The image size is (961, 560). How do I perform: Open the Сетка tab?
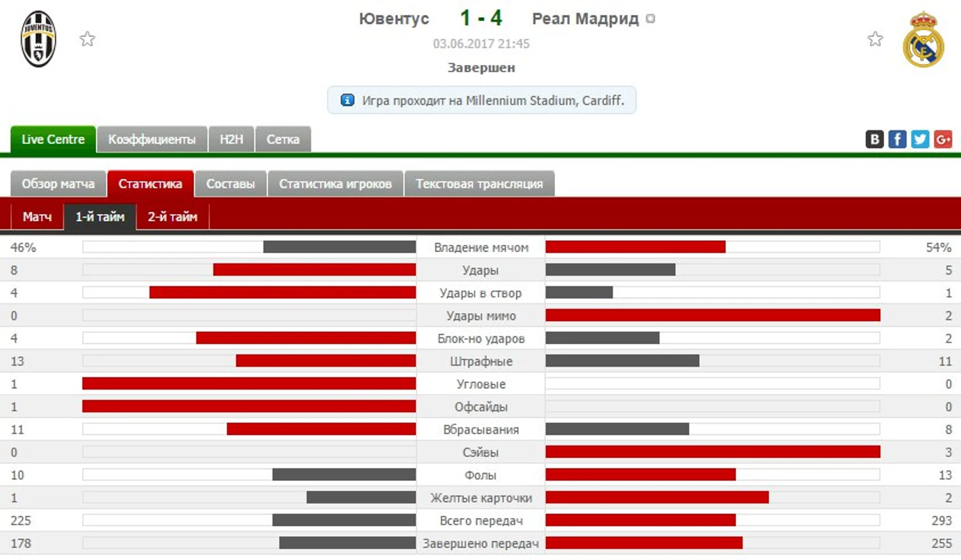(x=283, y=140)
